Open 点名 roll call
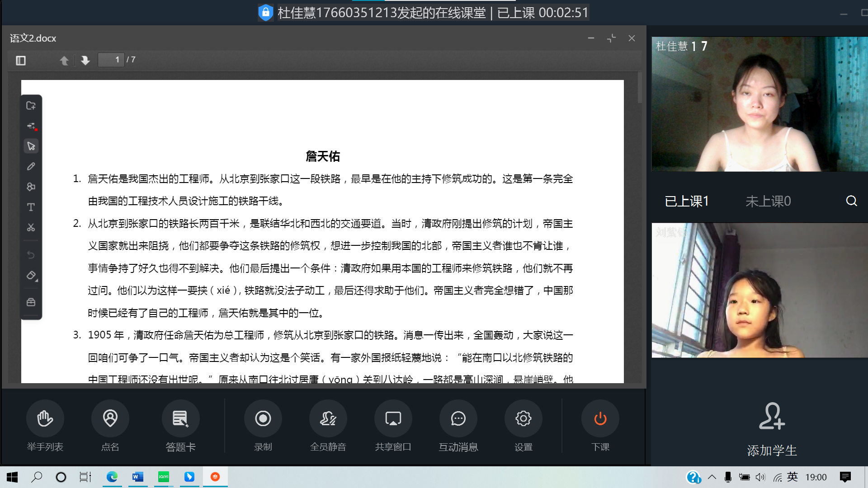This screenshot has height=488, width=868. tap(110, 426)
